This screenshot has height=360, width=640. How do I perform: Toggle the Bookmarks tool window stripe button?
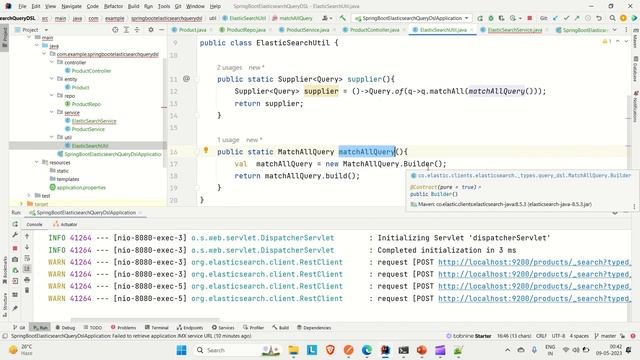click(x=4, y=270)
